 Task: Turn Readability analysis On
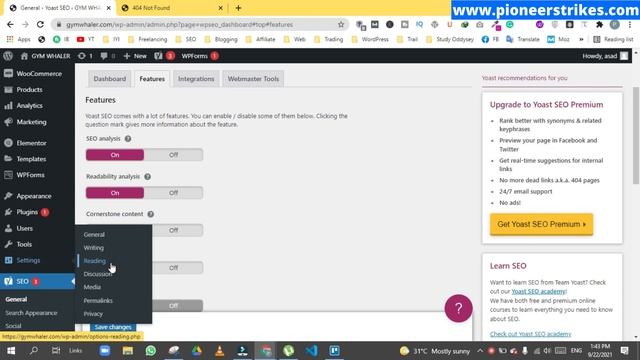point(115,193)
